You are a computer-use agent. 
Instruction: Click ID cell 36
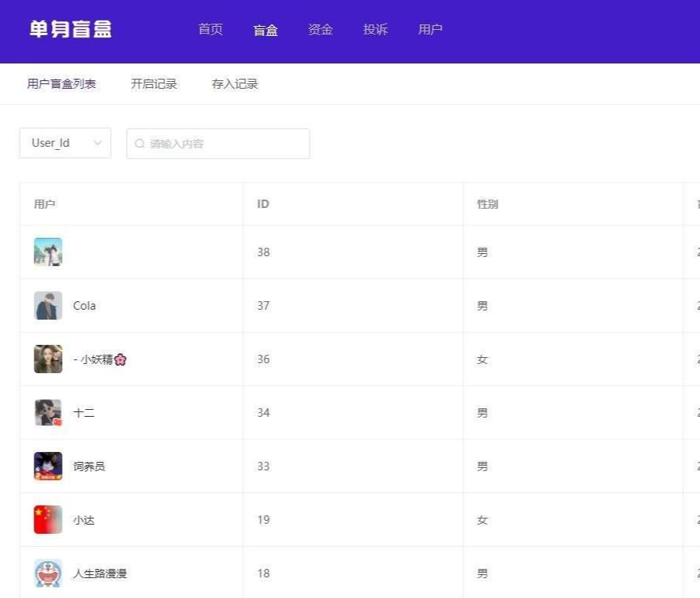(x=264, y=359)
